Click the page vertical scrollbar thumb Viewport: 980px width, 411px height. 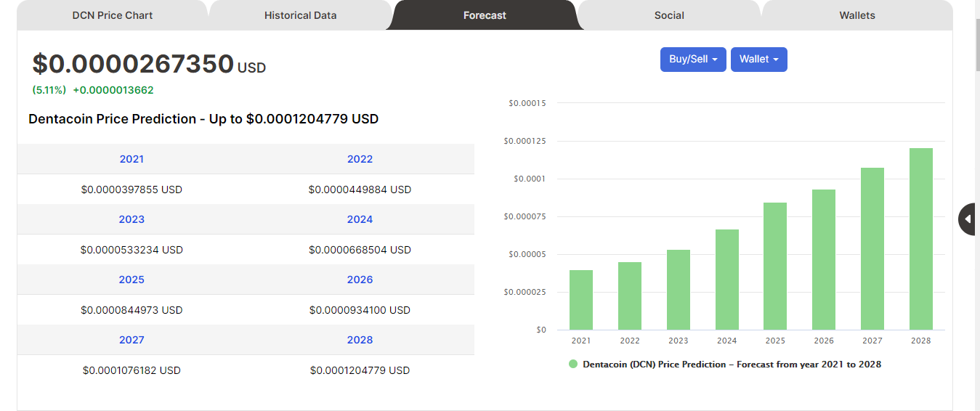[x=977, y=45]
